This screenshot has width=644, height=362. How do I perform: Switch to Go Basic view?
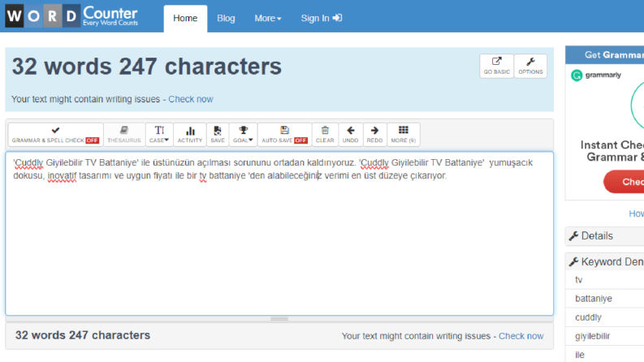click(496, 66)
